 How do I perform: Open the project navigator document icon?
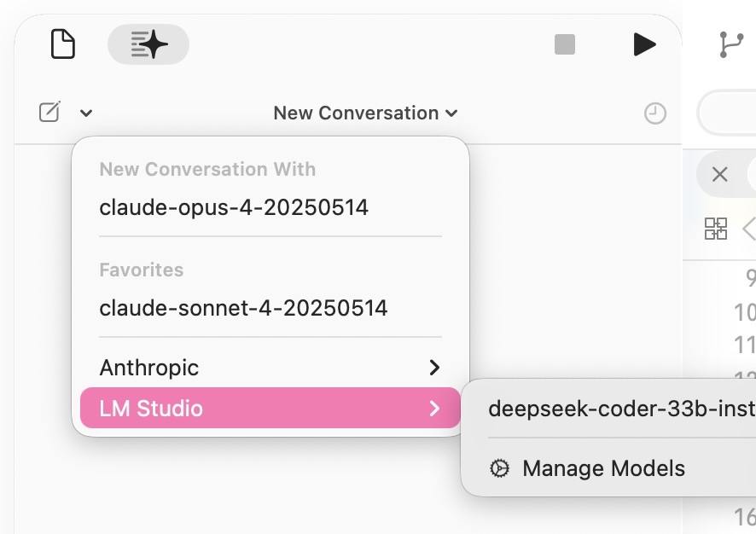63,44
